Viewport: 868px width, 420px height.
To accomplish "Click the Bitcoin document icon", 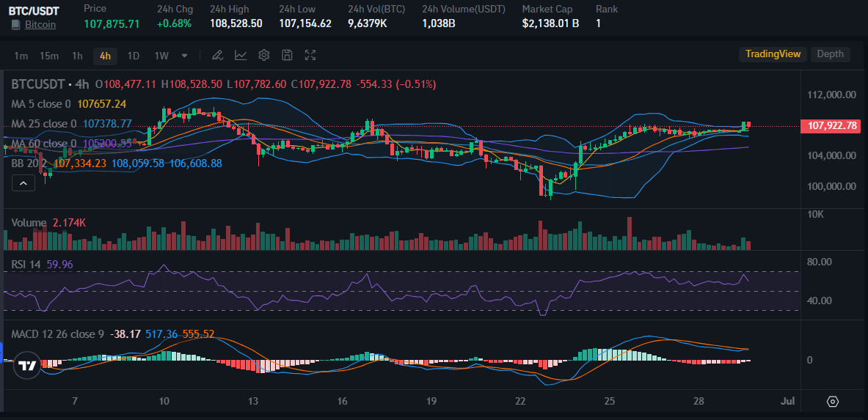I will [15, 25].
